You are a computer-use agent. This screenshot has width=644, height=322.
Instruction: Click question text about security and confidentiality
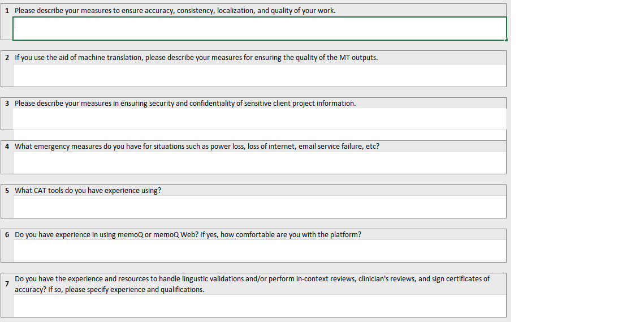coord(185,103)
